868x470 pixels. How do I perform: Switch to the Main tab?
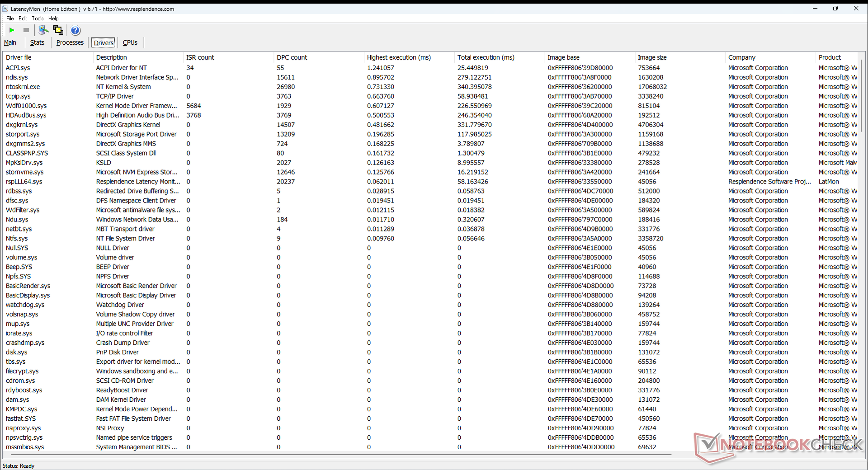click(x=10, y=42)
